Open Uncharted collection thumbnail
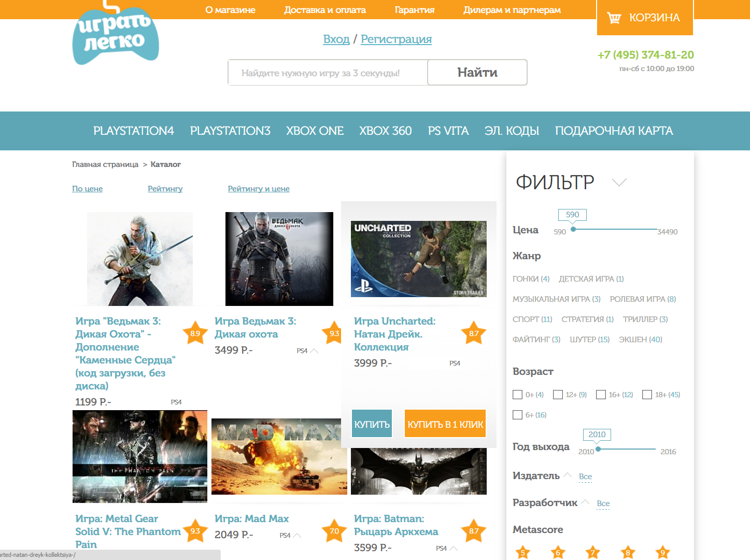750x560 pixels. [x=419, y=259]
